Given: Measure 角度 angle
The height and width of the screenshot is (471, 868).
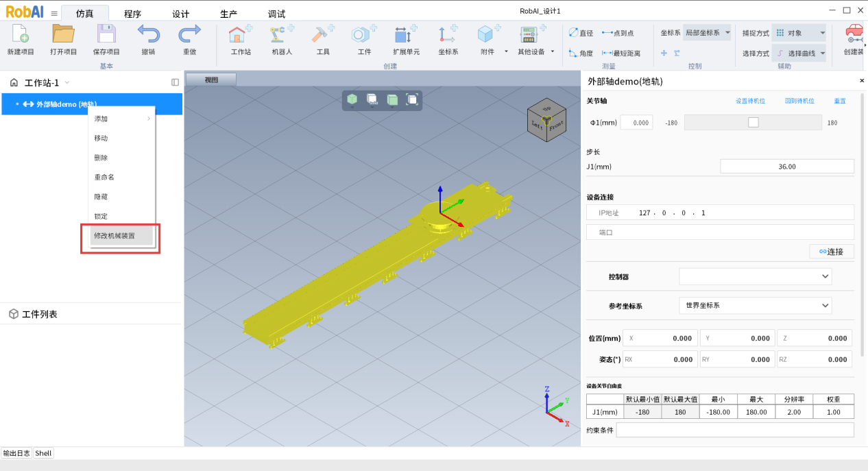Looking at the screenshot, I should tap(581, 53).
